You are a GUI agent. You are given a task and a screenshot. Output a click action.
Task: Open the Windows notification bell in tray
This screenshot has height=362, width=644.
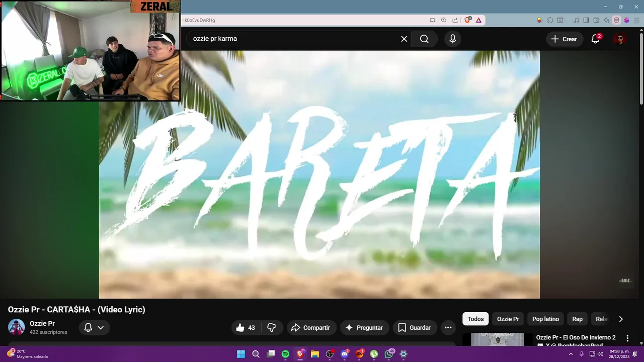point(635,354)
